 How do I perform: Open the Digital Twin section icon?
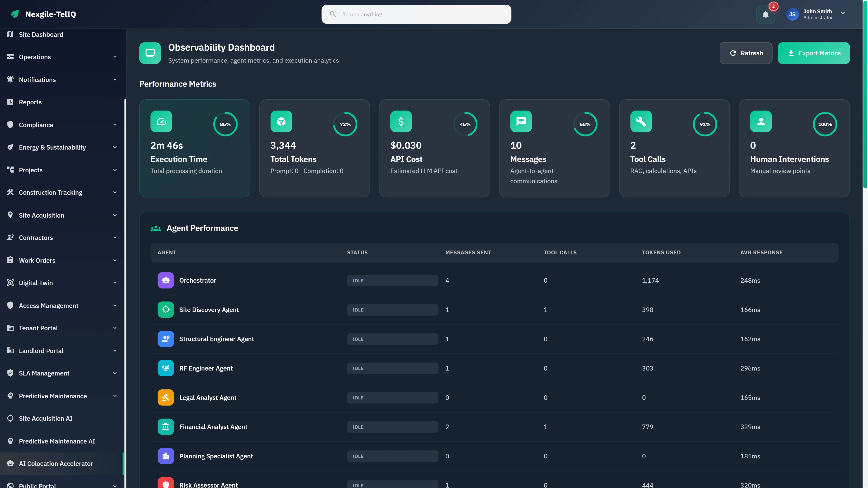click(10, 283)
